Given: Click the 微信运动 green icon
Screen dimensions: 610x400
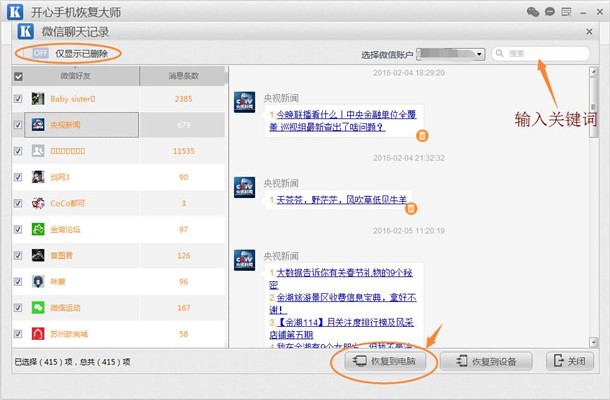Looking at the screenshot, I should point(38,308).
